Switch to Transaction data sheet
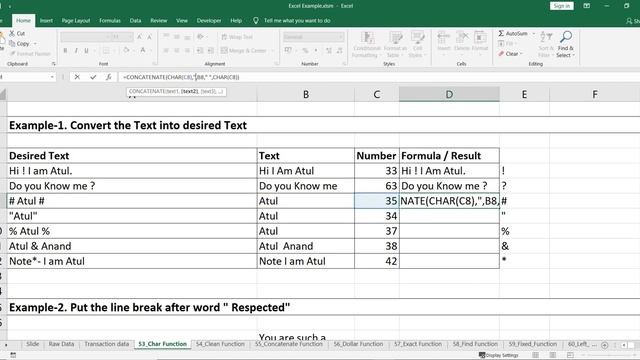Image resolution: width=640 pixels, height=360 pixels. (107, 344)
